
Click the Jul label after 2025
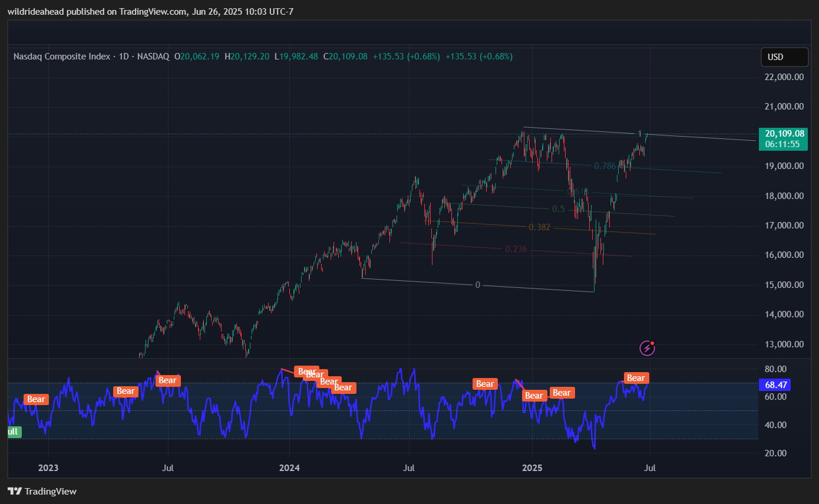[x=650, y=469]
